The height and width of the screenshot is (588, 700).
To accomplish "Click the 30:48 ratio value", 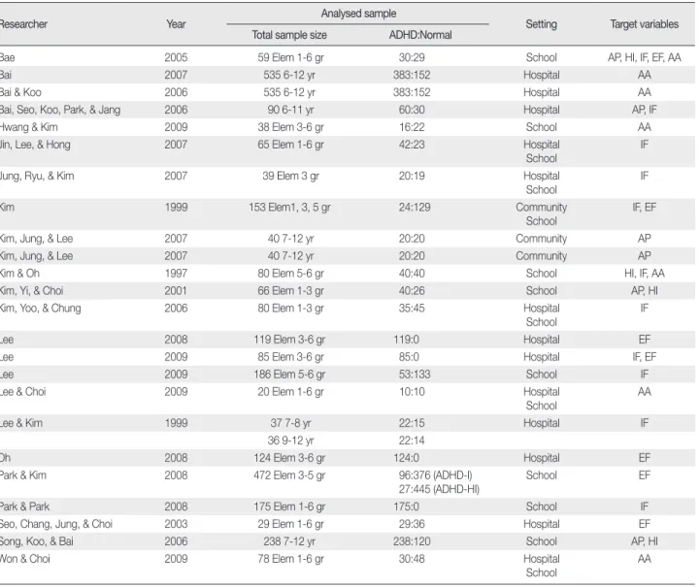I will tap(412, 559).
